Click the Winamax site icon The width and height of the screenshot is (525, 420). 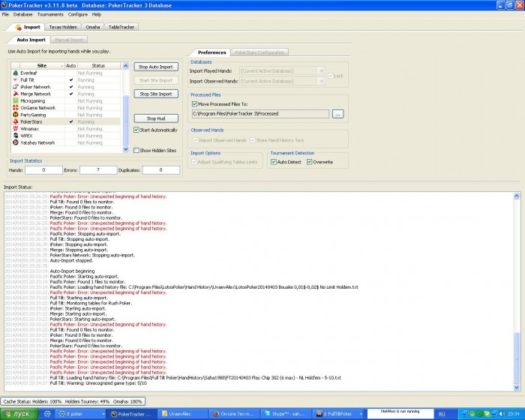point(16,128)
